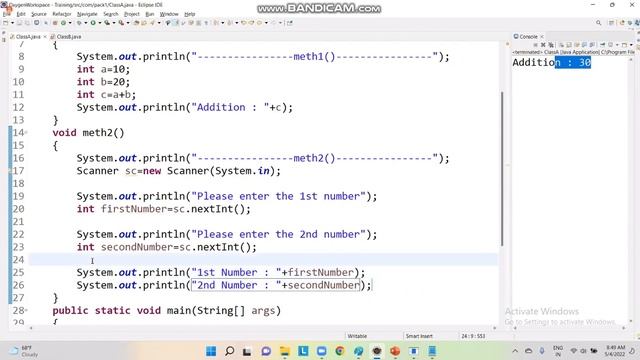Click Remove Launch in Console toolbar

click(x=543, y=45)
